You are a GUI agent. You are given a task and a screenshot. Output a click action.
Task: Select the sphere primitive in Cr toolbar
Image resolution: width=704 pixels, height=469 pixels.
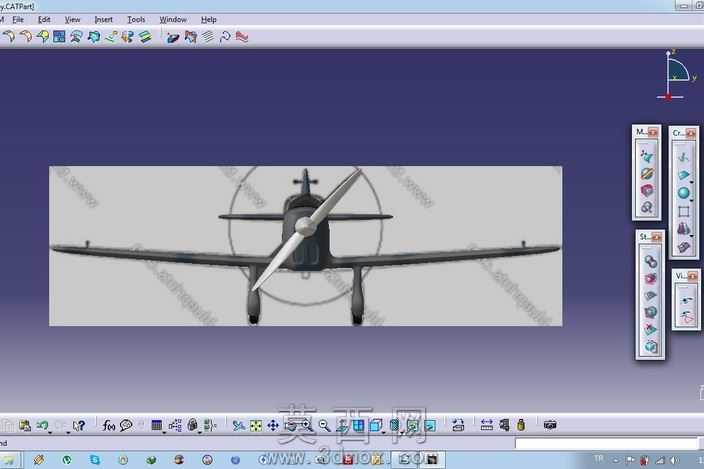pos(683,193)
